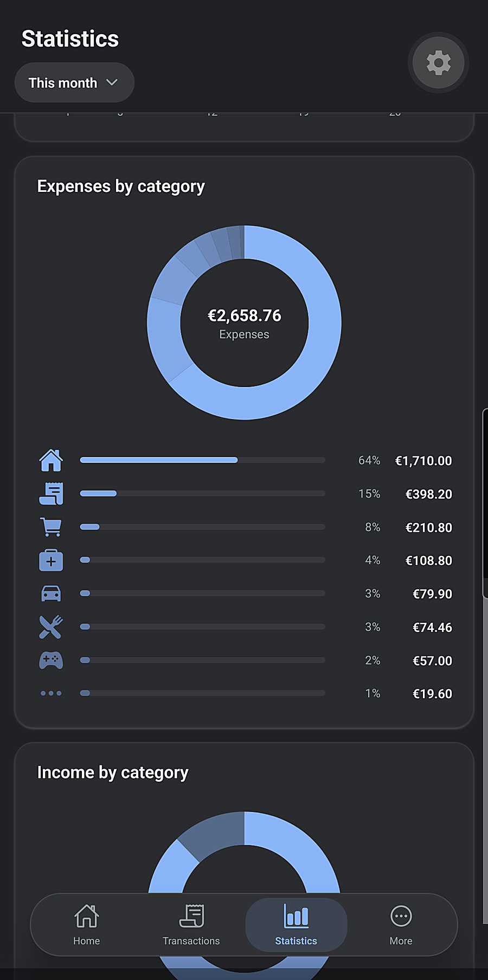
Task: Open the More tab
Action: 401,925
